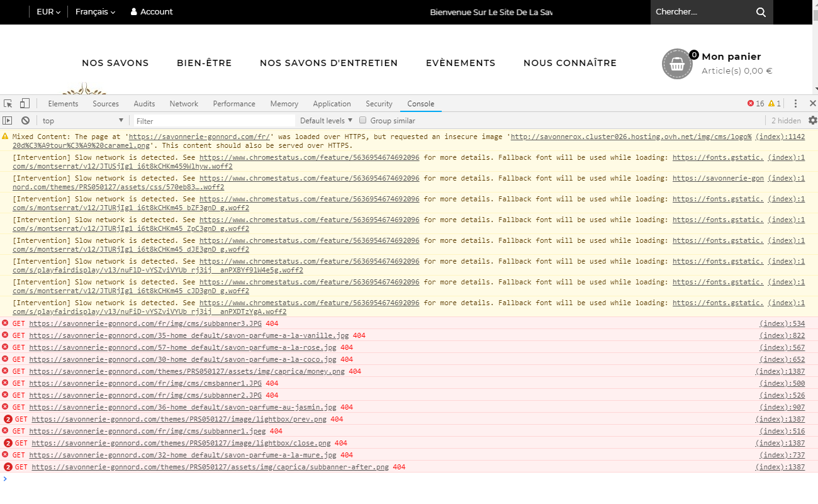Switch to the Network tab
The width and height of the screenshot is (818, 504).
pyautogui.click(x=184, y=104)
